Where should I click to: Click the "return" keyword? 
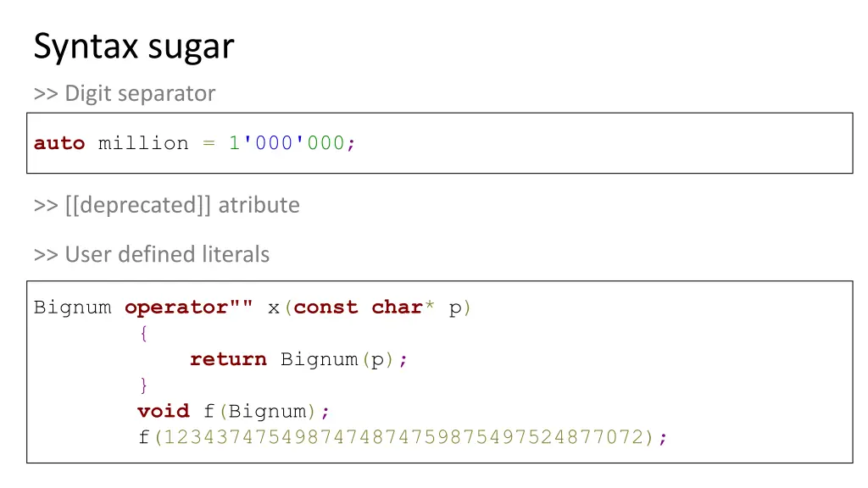228,359
